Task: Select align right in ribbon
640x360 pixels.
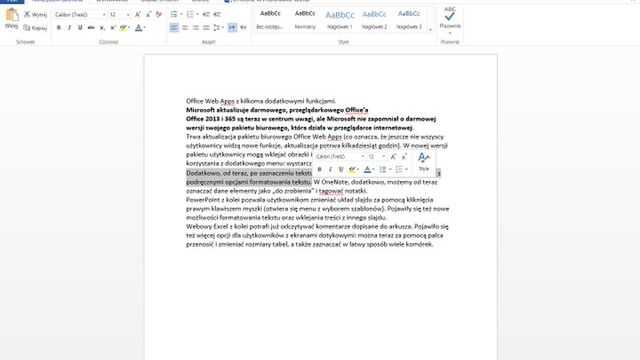Action: (x=196, y=28)
